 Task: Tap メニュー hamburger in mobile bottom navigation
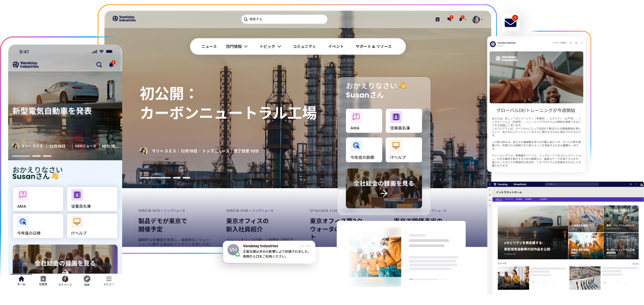click(x=109, y=280)
